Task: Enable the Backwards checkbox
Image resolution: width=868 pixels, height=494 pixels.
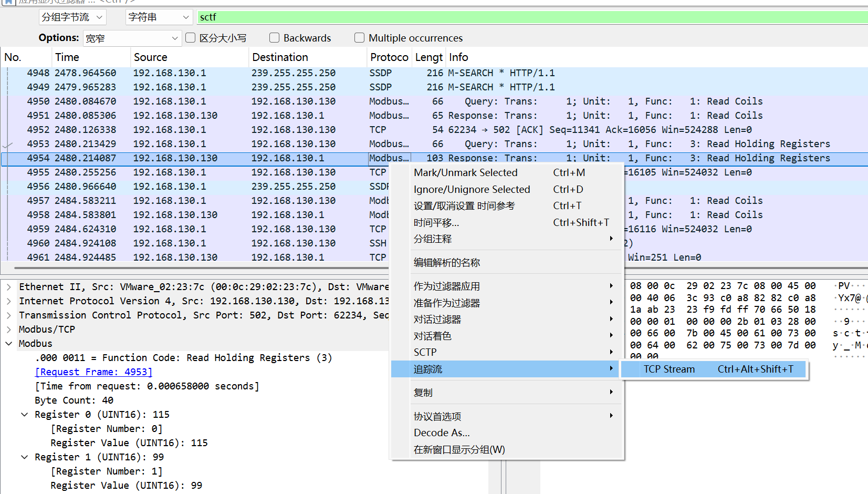Action: (x=274, y=37)
